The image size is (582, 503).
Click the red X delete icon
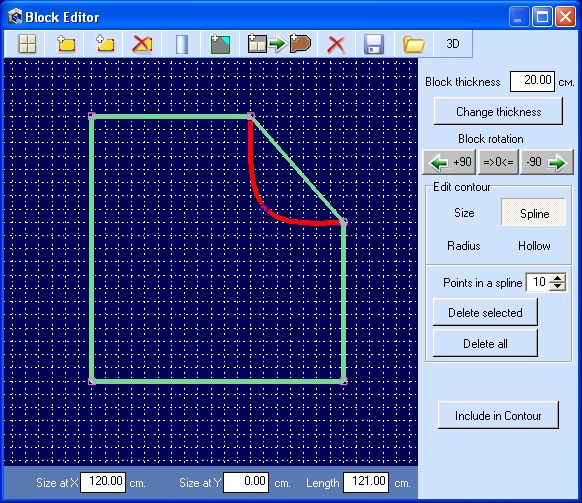[x=336, y=44]
